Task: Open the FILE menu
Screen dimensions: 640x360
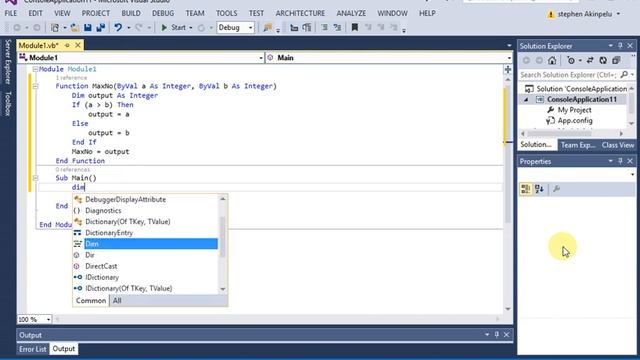Action: point(11,13)
